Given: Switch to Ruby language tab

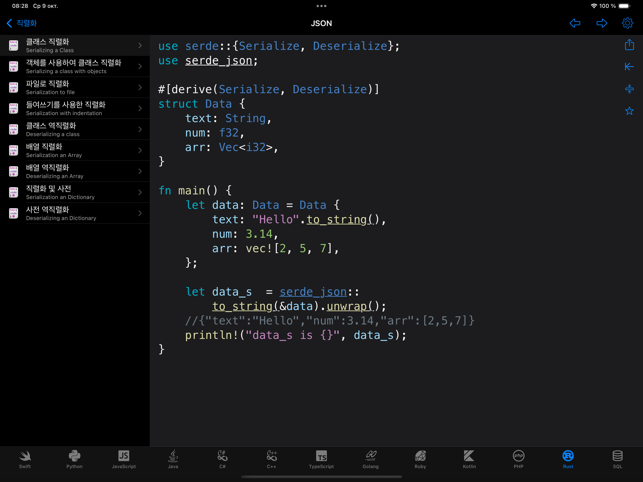Looking at the screenshot, I should [420, 459].
